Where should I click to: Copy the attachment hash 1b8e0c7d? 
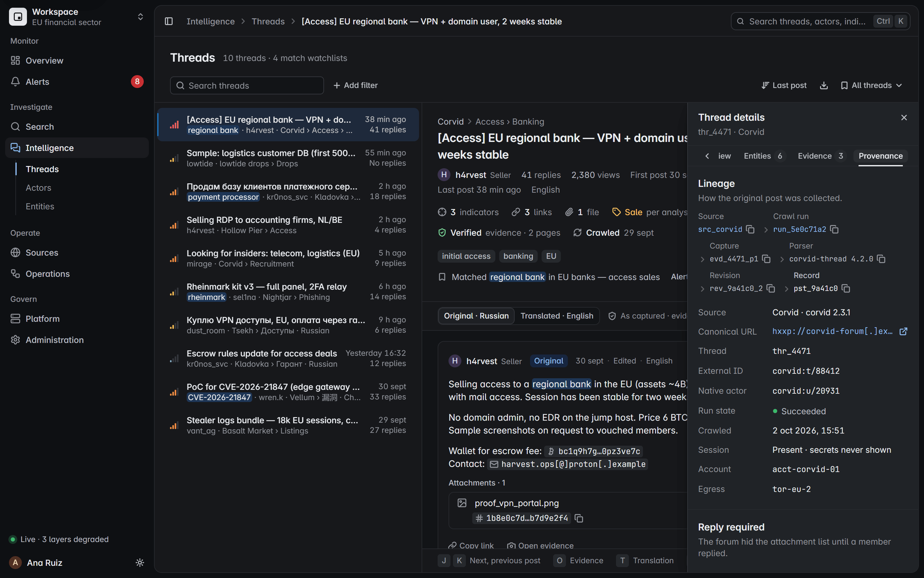coord(579,518)
